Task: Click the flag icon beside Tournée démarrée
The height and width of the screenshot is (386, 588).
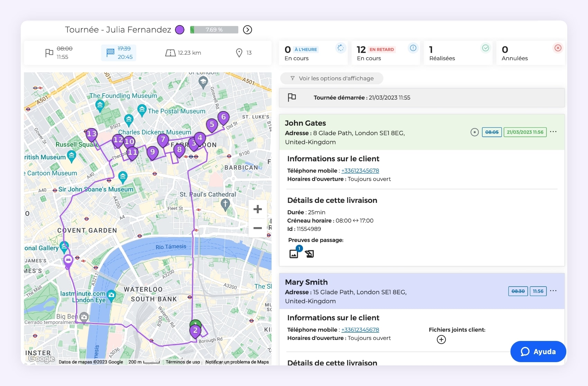Action: click(x=292, y=97)
